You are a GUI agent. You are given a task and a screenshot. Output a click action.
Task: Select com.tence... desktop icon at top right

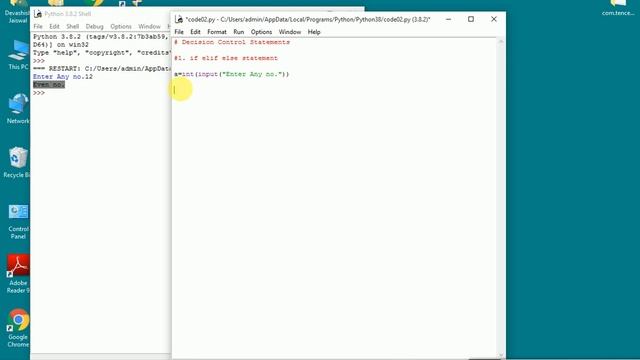618,8
